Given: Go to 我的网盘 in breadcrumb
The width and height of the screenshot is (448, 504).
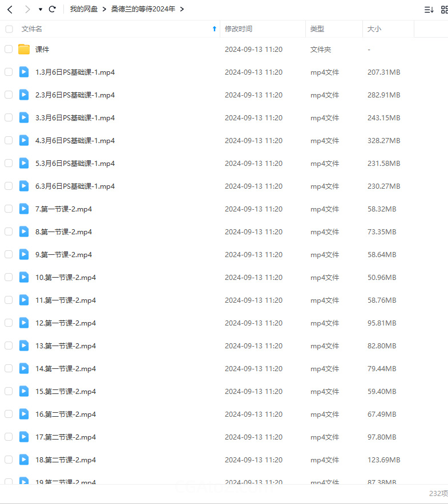Looking at the screenshot, I should coord(84,9).
